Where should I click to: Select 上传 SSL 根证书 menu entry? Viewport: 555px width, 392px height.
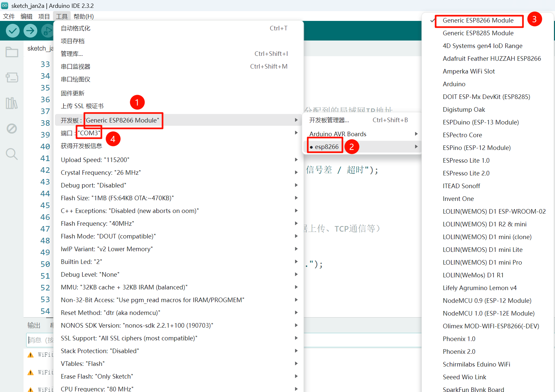coord(179,106)
